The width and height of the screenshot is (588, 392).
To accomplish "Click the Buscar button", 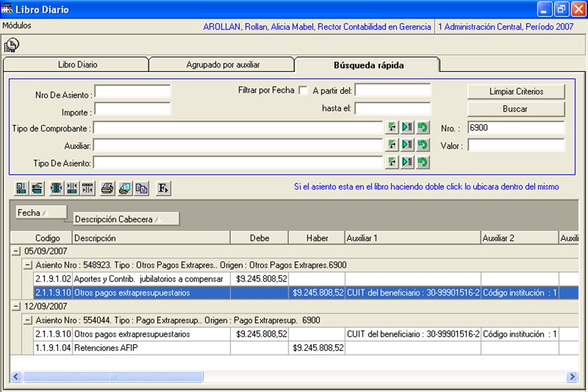I will [516, 109].
